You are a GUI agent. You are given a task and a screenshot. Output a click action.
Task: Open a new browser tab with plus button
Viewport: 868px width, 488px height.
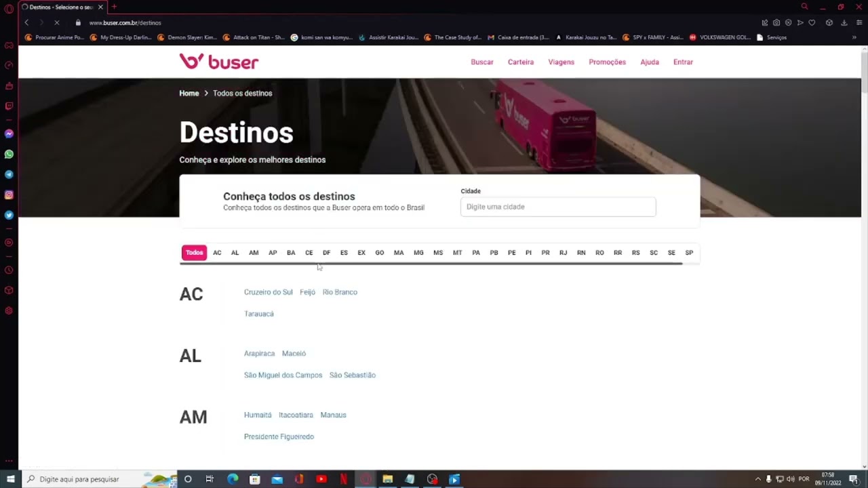pyautogui.click(x=114, y=7)
